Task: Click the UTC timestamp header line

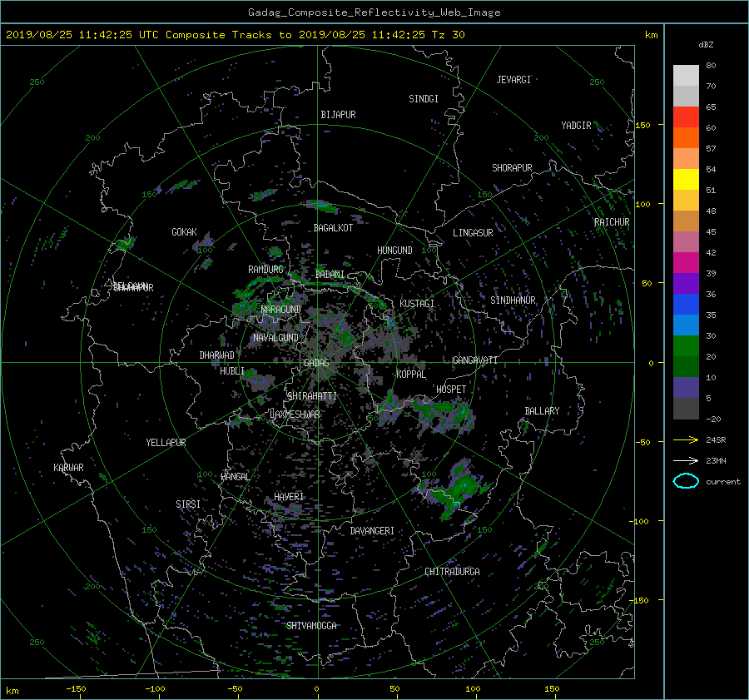Action: coord(235,35)
